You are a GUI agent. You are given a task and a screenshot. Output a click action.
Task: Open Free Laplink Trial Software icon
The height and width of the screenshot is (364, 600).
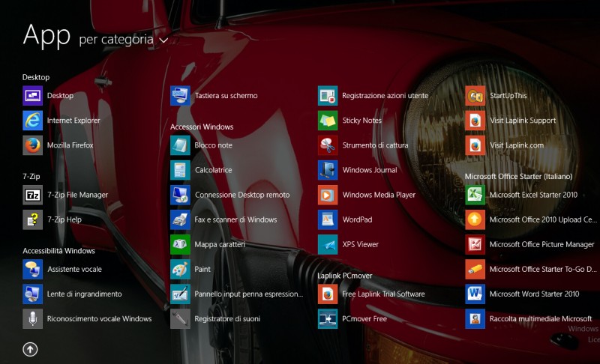click(328, 294)
